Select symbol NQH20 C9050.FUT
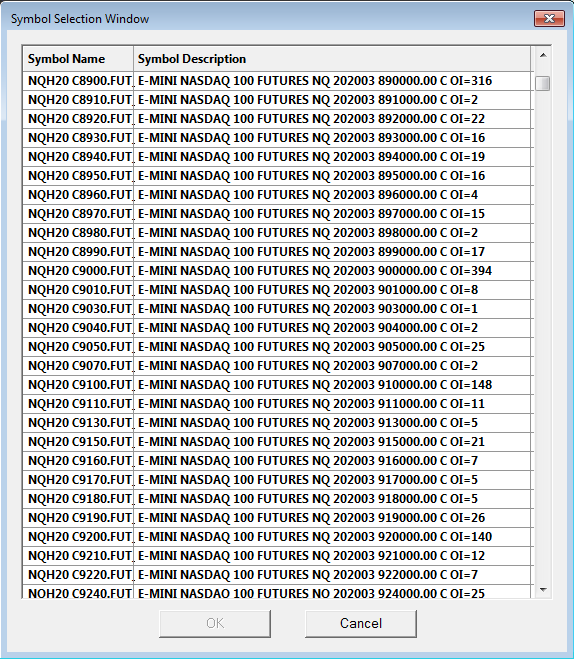 pos(78,347)
